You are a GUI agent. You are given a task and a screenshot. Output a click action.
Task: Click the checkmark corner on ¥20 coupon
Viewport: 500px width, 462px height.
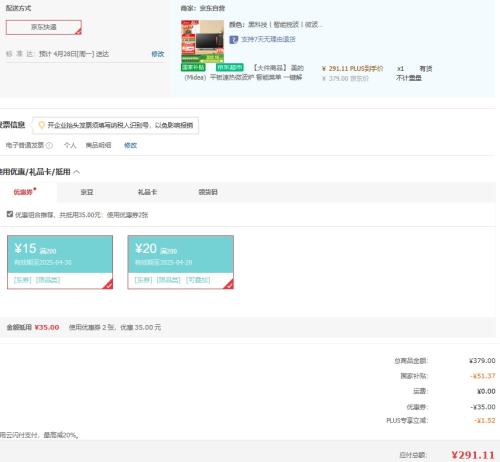229,284
